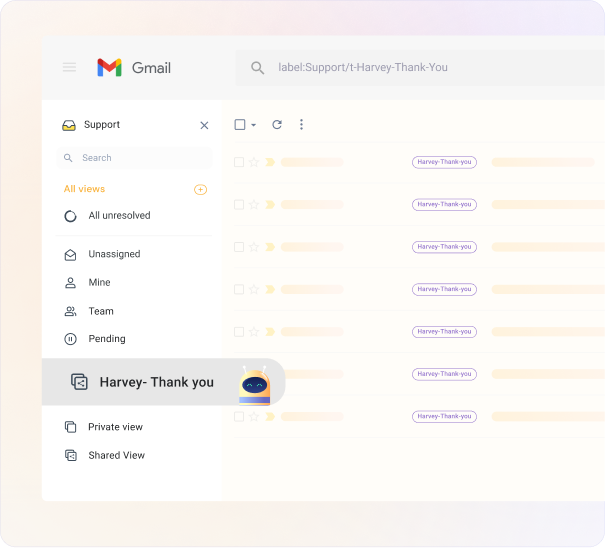Click the Harvey robot mascot icon

255,384
